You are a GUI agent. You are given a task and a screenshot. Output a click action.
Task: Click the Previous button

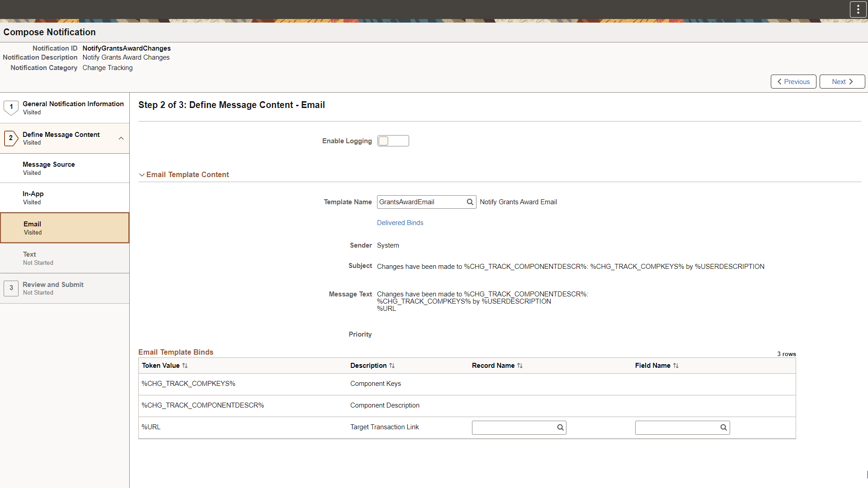(793, 82)
